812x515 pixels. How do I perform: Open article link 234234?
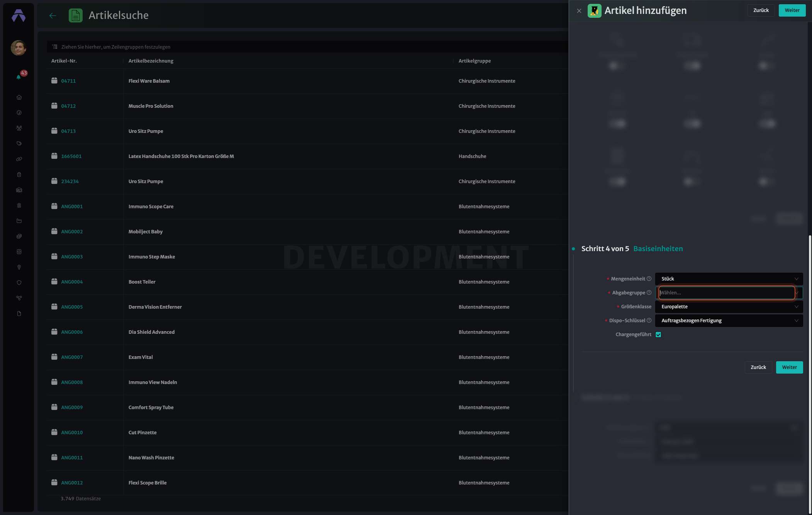click(70, 181)
